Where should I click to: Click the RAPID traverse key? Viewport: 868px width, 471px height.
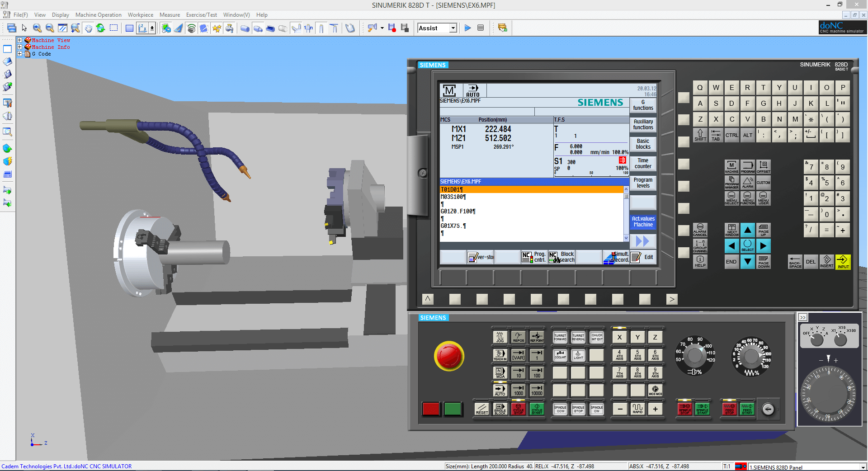(x=637, y=409)
